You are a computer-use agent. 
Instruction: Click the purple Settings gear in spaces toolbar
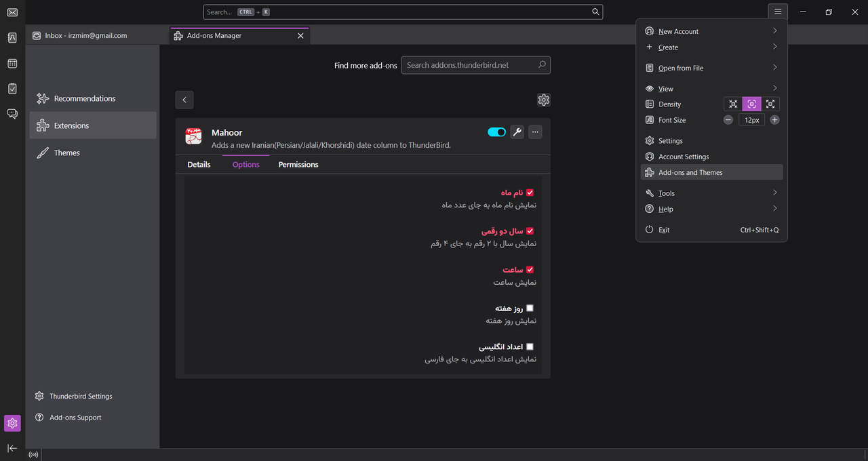coord(12,424)
